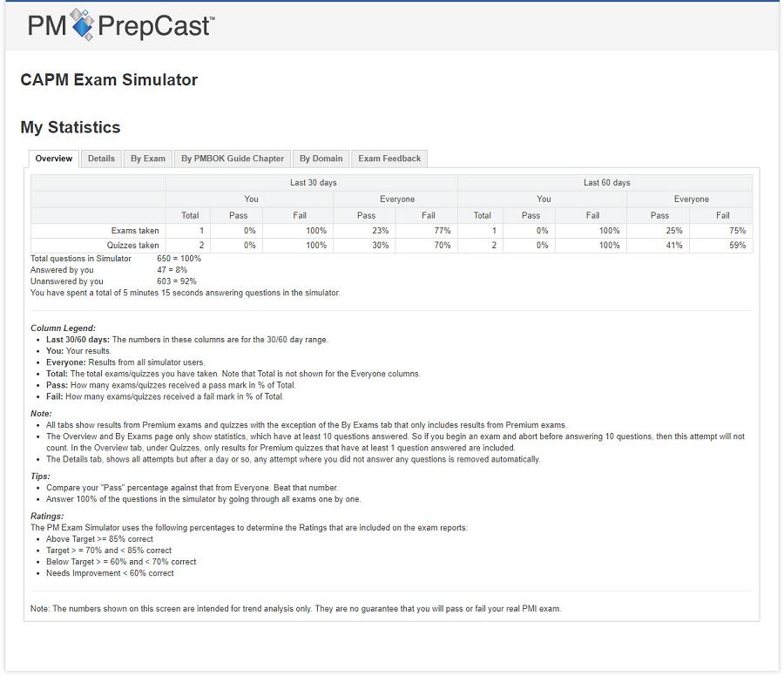Open the By Exam tab

[148, 159]
